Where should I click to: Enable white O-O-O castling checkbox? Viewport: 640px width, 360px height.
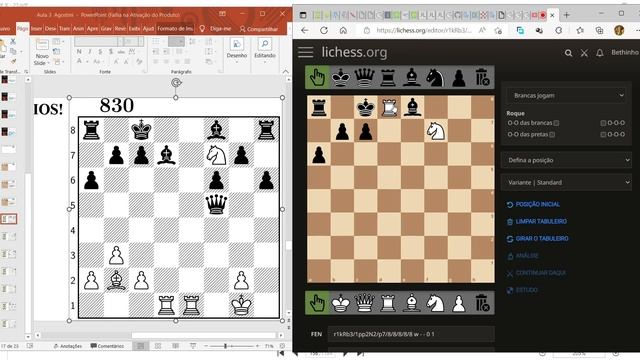click(x=603, y=123)
